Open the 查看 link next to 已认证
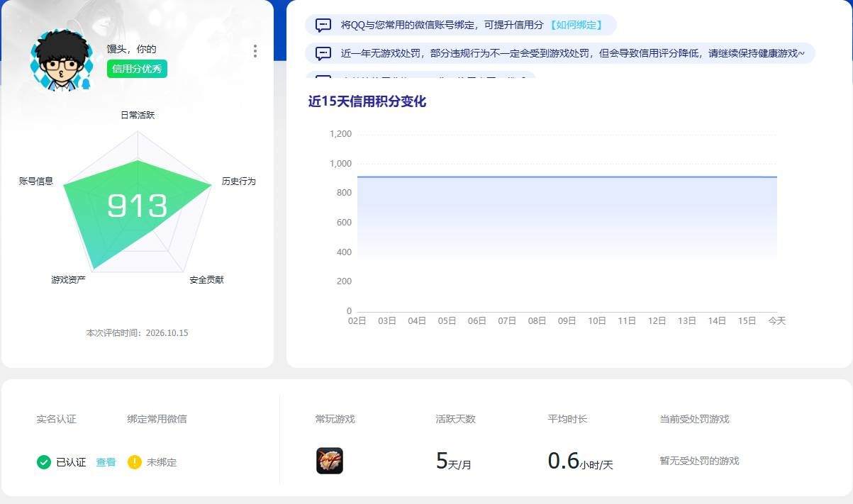The image size is (853, 504). point(106,462)
